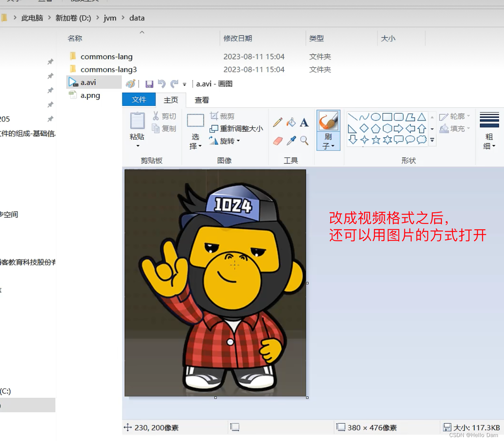
Task: Click the 裁剪 (Crop) button
Action: pyautogui.click(x=222, y=116)
